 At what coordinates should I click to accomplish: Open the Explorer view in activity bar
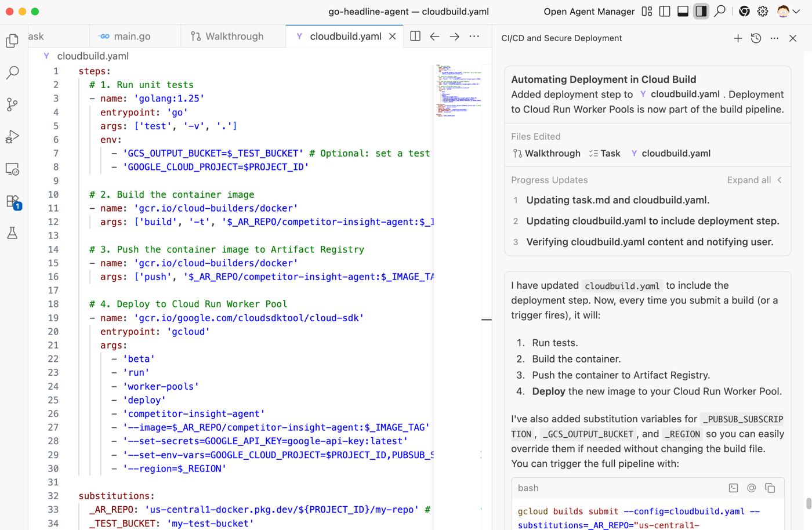coord(12,41)
